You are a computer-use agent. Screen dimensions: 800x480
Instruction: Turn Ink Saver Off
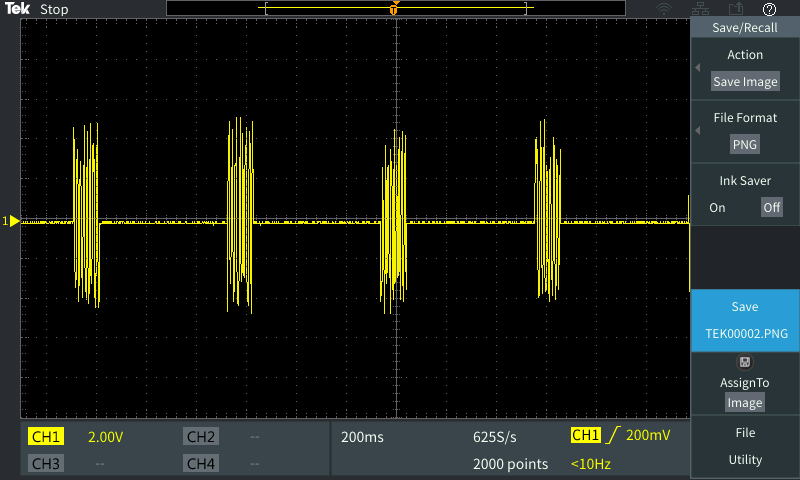771,208
